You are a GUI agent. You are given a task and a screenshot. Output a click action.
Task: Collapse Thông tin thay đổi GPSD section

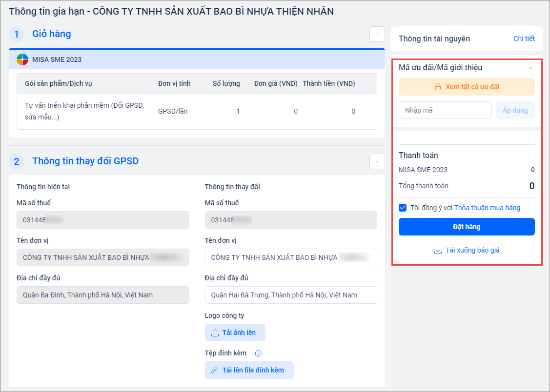click(x=377, y=161)
